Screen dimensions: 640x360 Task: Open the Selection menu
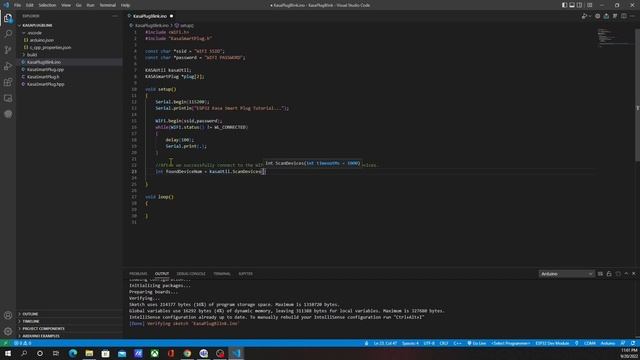[47, 5]
